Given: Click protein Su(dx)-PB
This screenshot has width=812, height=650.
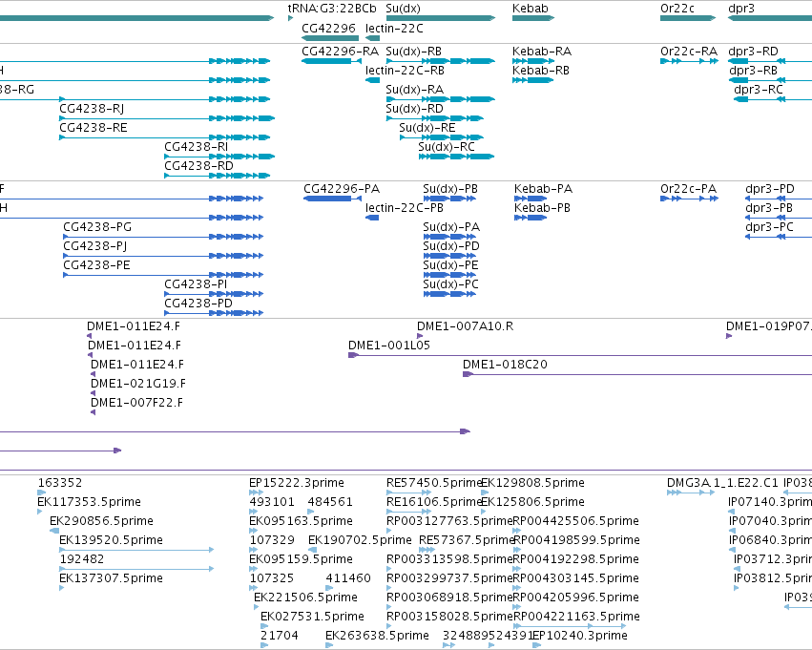Looking at the screenshot, I should pos(449,199).
